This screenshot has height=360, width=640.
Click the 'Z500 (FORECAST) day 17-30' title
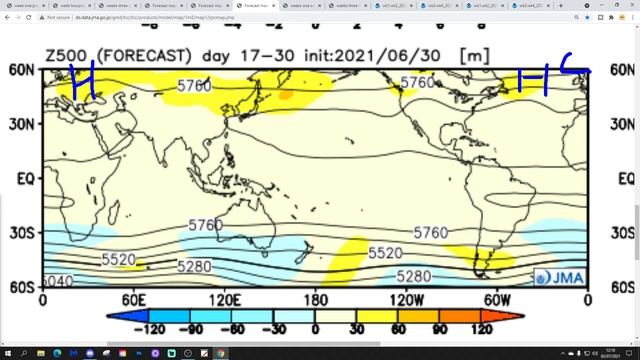click(x=169, y=56)
